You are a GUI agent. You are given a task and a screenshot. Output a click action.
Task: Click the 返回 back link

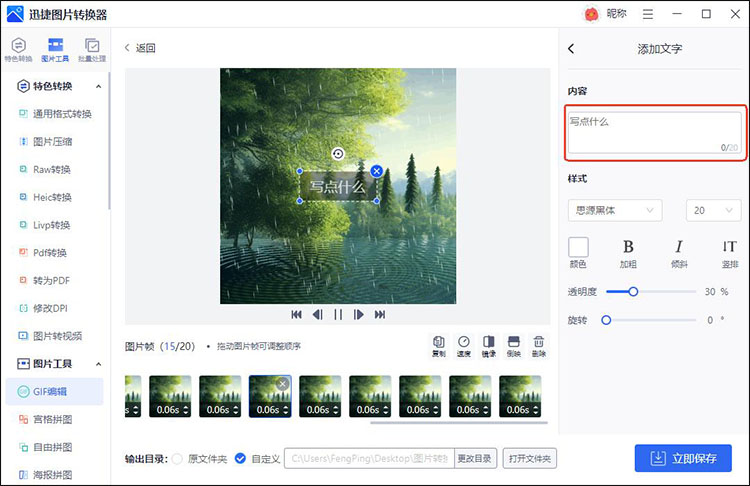(x=140, y=48)
